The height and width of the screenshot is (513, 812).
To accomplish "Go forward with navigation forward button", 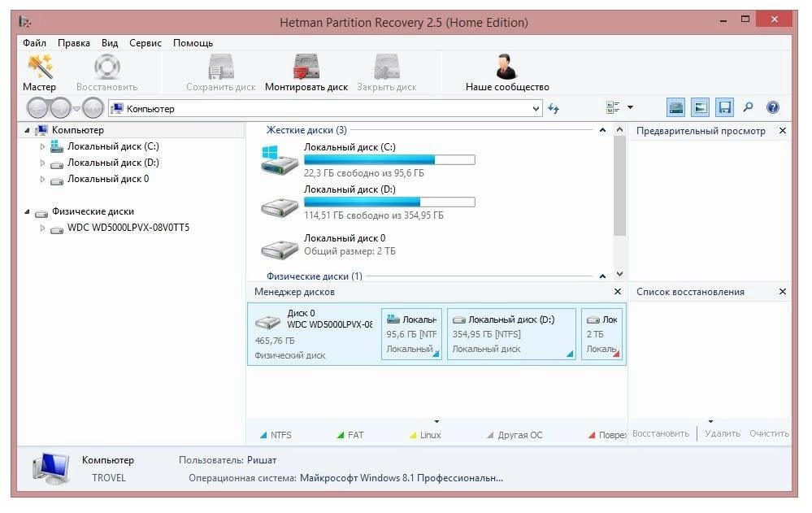I will click(61, 108).
